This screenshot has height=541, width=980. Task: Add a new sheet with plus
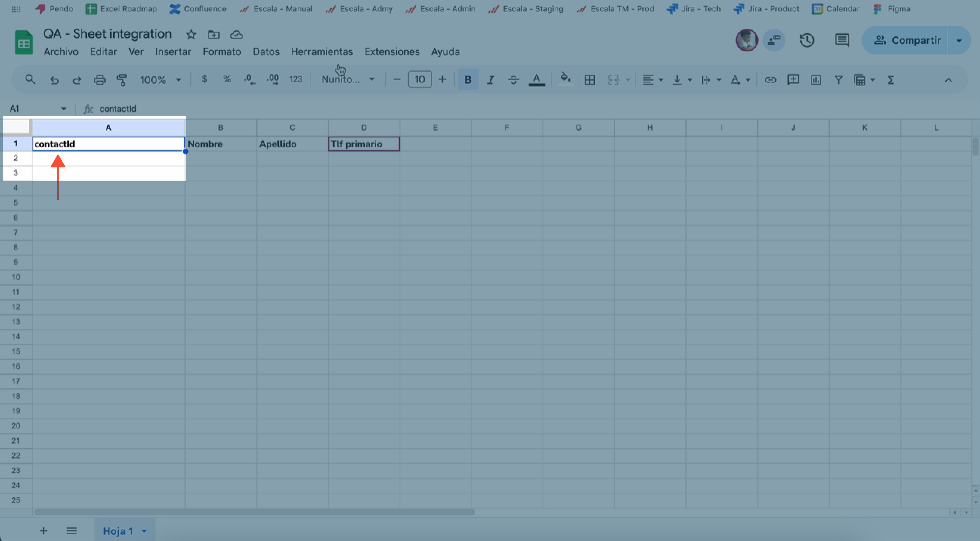point(43,530)
